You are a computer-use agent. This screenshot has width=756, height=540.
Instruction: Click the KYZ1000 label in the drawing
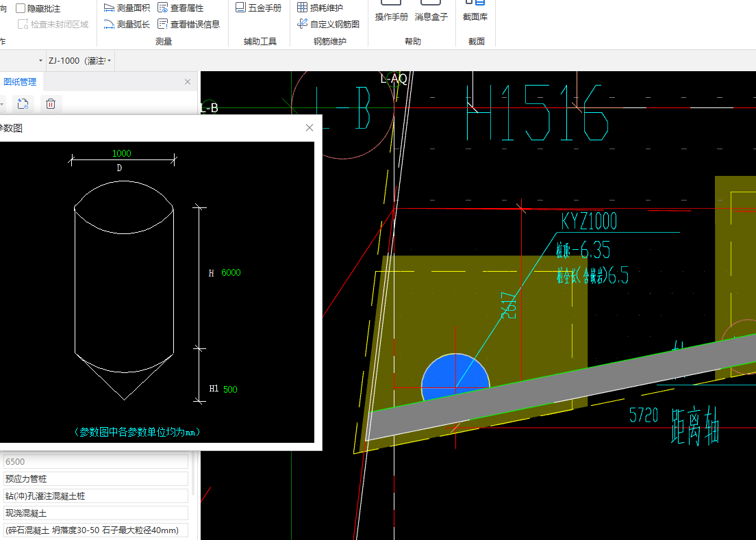coord(589,221)
